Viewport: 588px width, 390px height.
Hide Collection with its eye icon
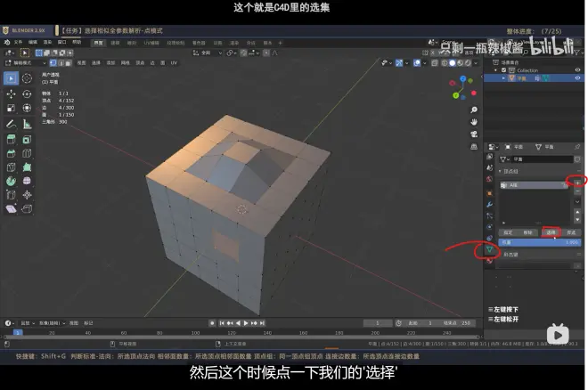[577, 70]
